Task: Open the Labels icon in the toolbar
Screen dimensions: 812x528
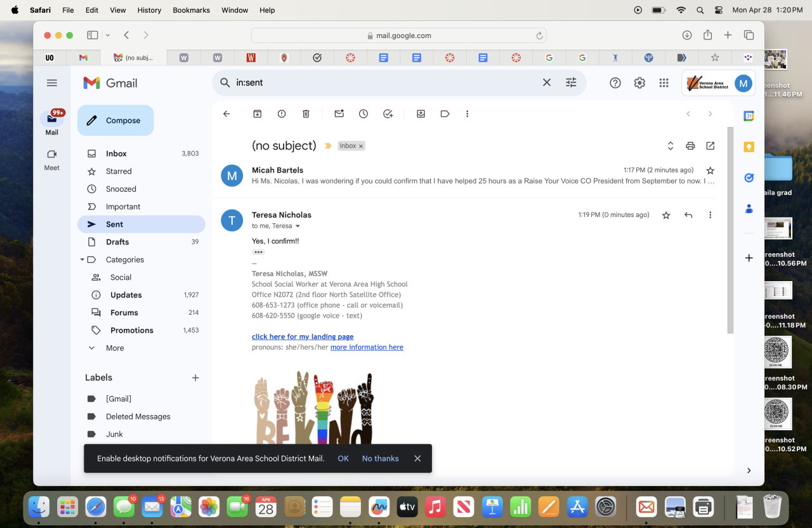Action: point(445,114)
